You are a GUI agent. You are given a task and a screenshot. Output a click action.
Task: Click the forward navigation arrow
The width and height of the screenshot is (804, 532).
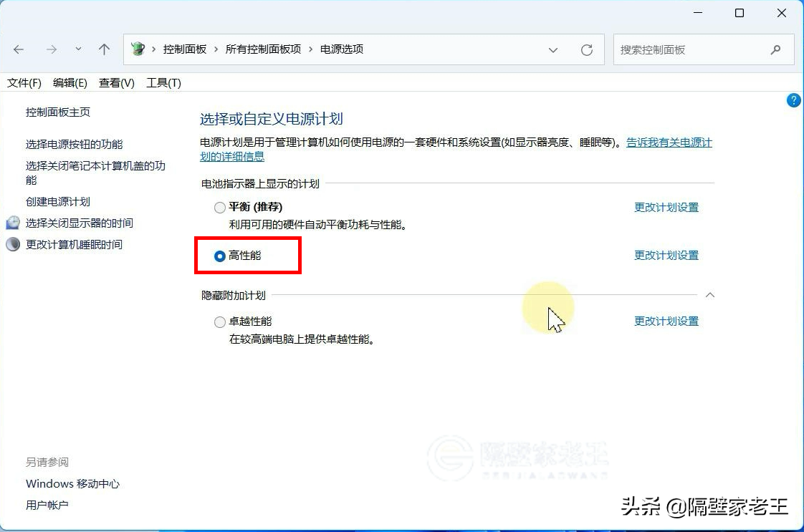[52, 49]
